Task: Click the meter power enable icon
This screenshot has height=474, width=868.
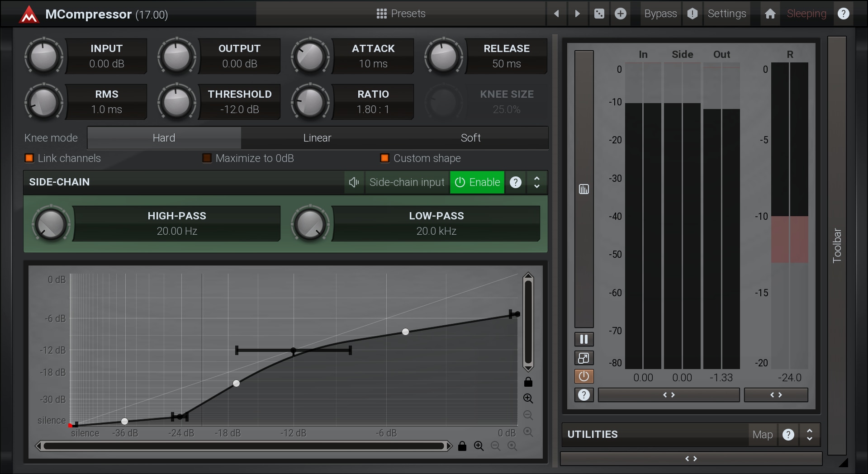Action: click(x=583, y=376)
